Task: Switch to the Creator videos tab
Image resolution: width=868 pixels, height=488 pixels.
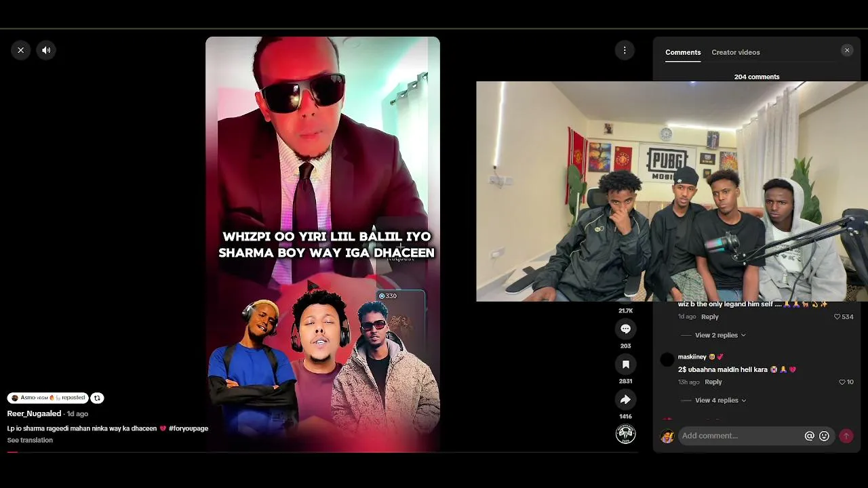Action: click(736, 52)
